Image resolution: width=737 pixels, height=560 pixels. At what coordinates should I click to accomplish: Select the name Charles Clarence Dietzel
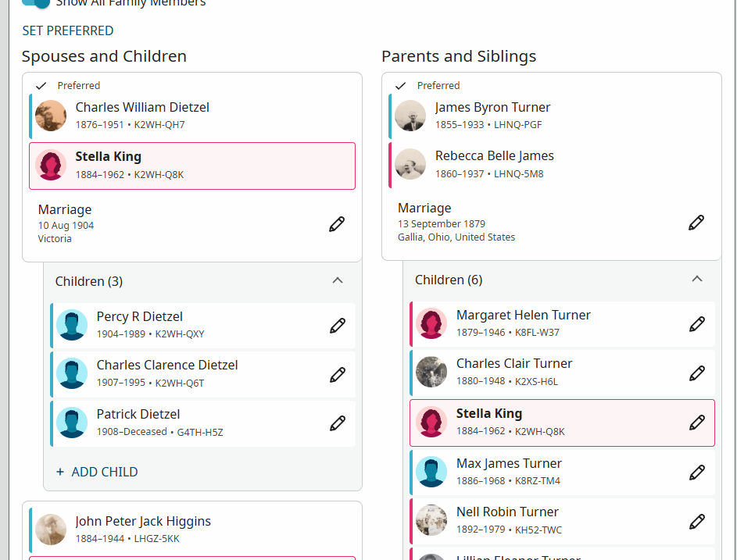click(x=167, y=365)
